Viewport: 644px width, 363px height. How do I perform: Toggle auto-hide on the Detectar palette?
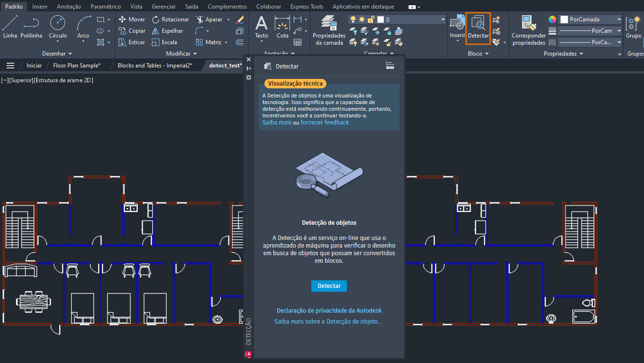coord(249,68)
